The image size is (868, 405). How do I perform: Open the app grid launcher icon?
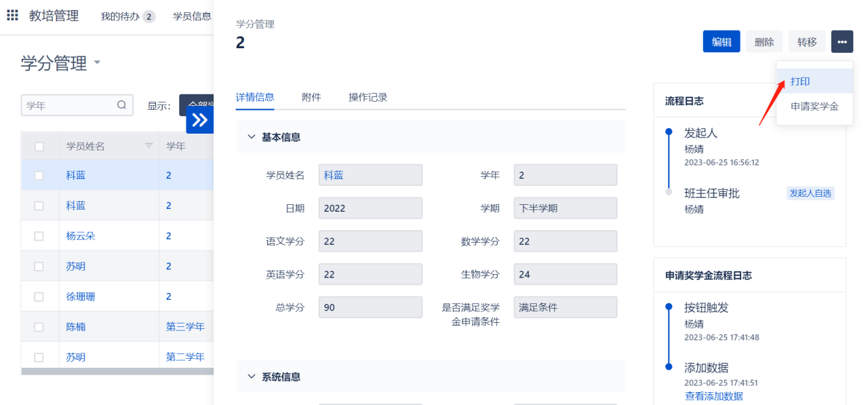tap(12, 16)
